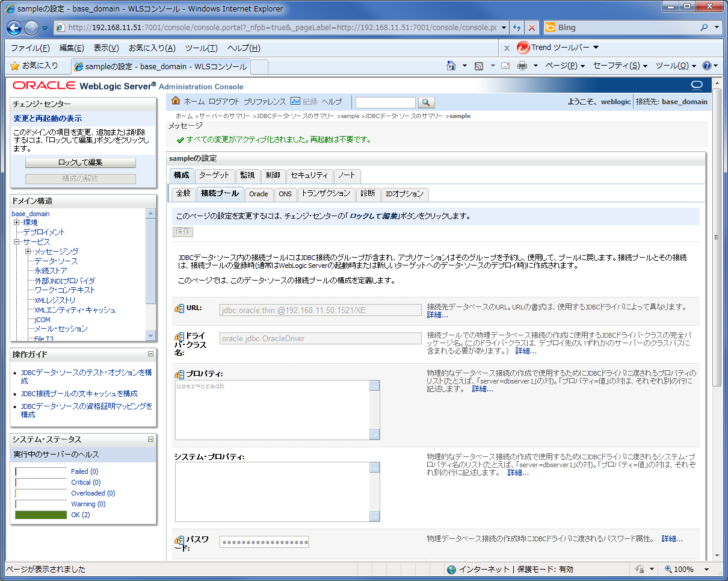
Task: Click the restart-required icon beside URL label
Action: click(x=179, y=308)
